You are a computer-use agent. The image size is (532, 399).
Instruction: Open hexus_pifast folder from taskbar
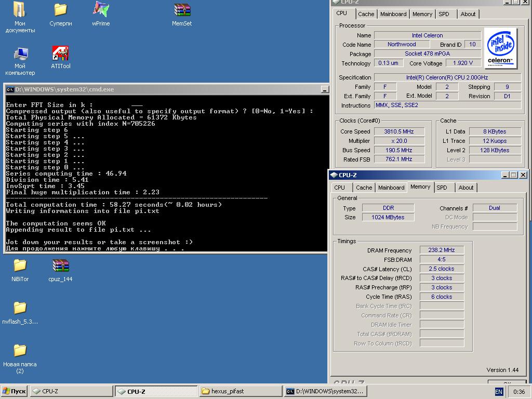241,391
